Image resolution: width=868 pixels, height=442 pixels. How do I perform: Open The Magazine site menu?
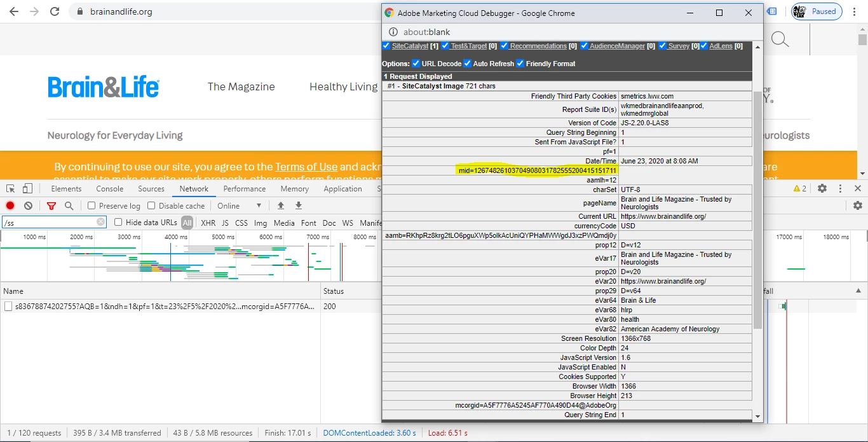click(241, 86)
